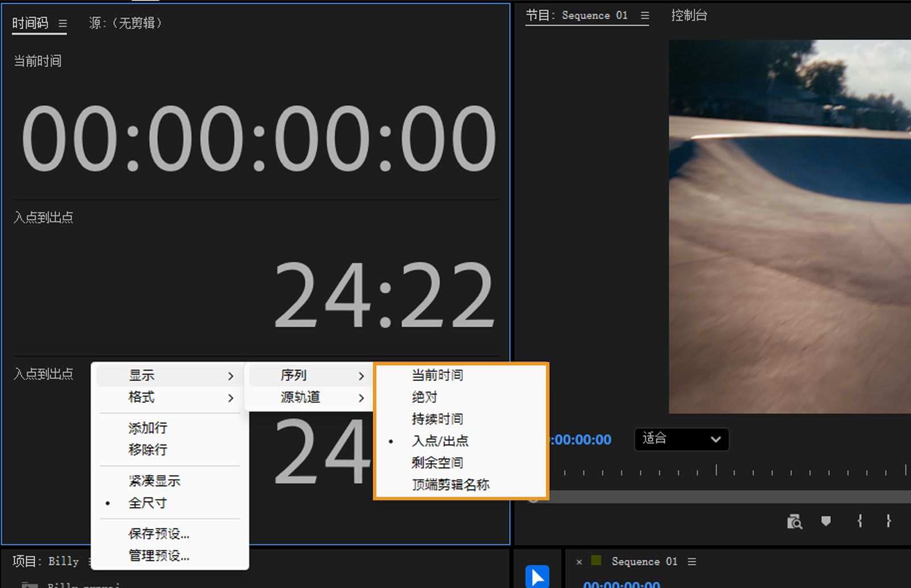The width and height of the screenshot is (911, 588).
Task: Click the green Sequence 01 label color square
Action: tap(595, 561)
